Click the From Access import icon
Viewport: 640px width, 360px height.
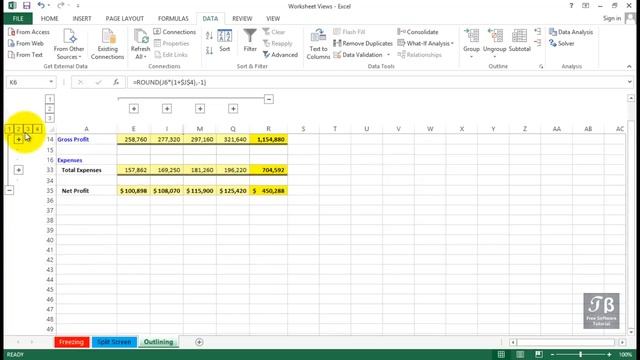[x=11, y=32]
